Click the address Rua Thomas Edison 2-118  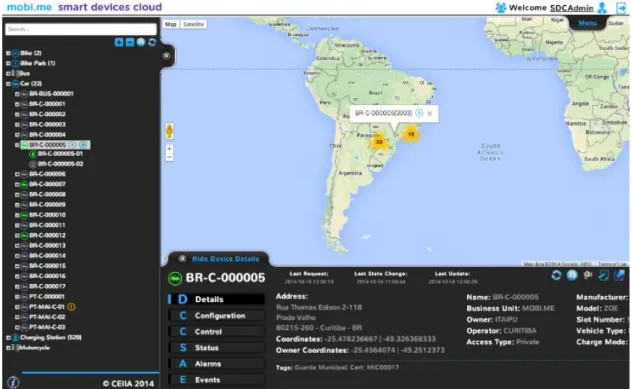[x=319, y=307]
